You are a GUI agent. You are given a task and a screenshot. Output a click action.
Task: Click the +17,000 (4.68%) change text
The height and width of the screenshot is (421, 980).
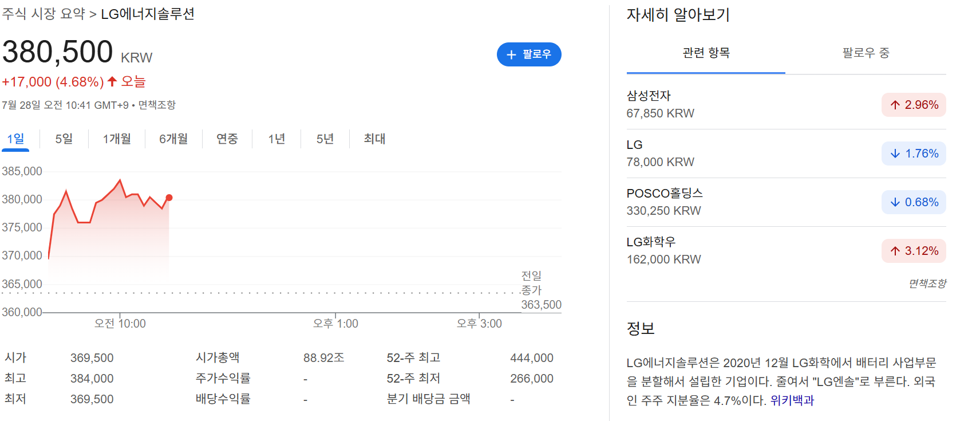click(x=53, y=82)
